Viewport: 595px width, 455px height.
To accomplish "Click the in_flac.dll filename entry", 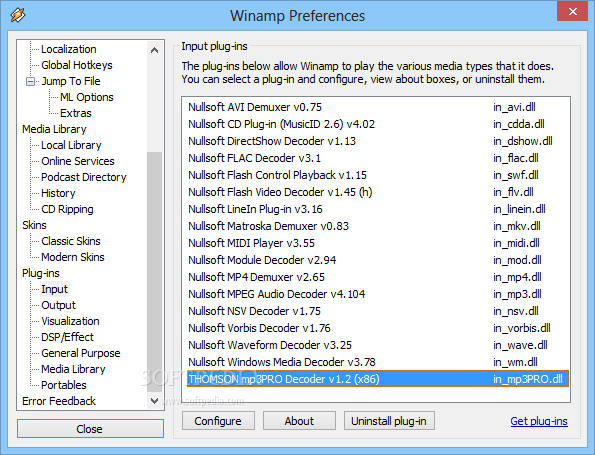I will click(x=516, y=158).
